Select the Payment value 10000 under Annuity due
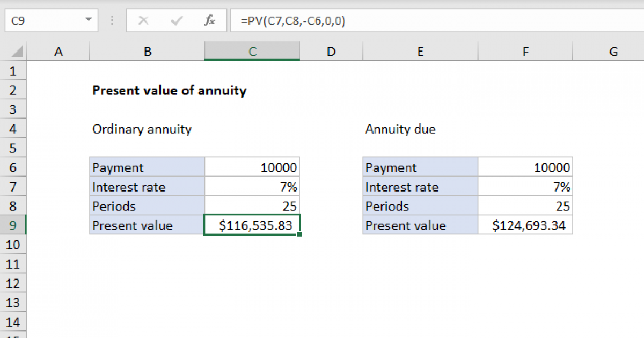This screenshot has width=644, height=338. tap(525, 167)
